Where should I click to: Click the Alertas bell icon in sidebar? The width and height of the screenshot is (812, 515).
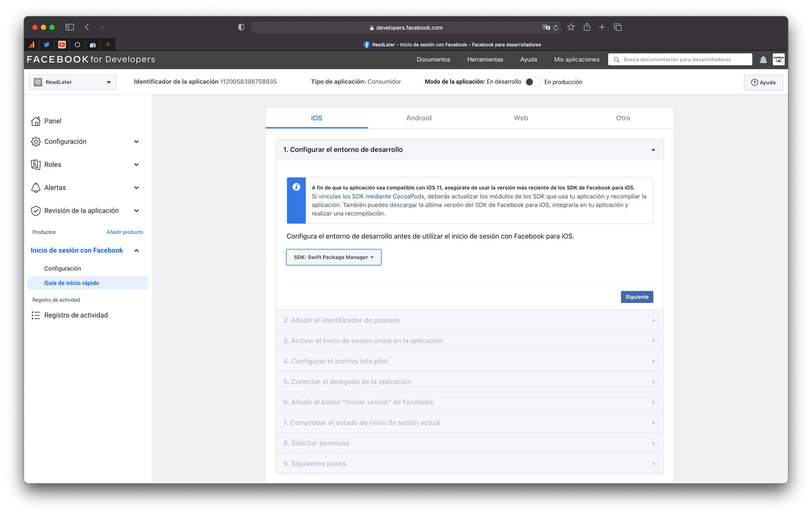(36, 188)
